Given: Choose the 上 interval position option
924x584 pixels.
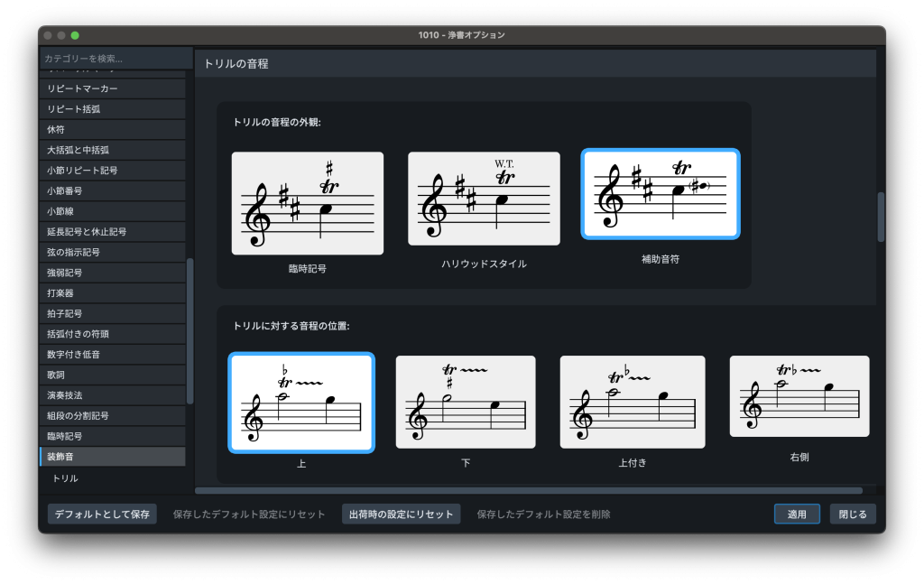Looking at the screenshot, I should [x=300, y=403].
